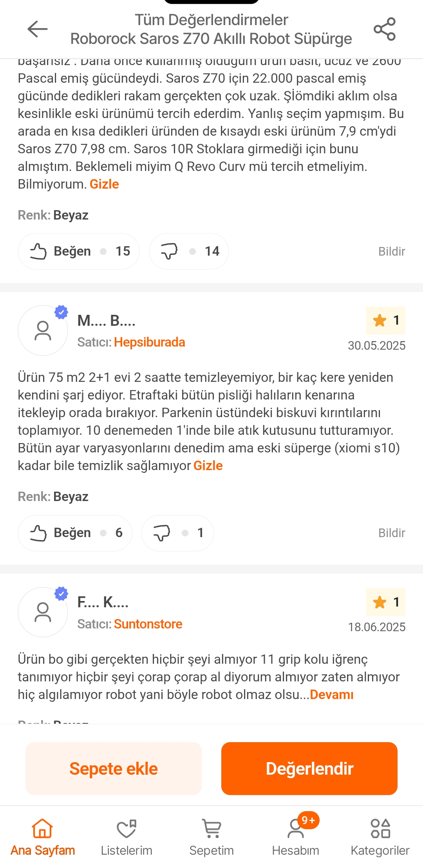Tap thumbs-down on M.... B....'s review

point(177,533)
